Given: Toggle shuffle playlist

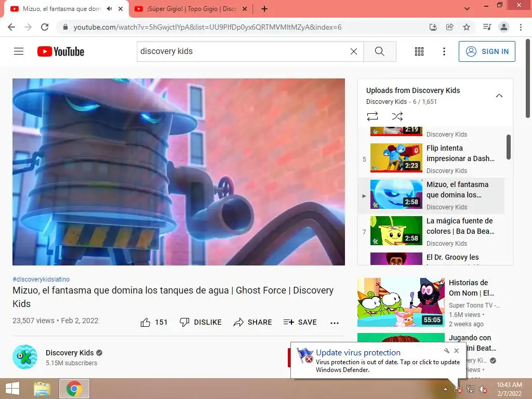Looking at the screenshot, I should [x=397, y=116].
